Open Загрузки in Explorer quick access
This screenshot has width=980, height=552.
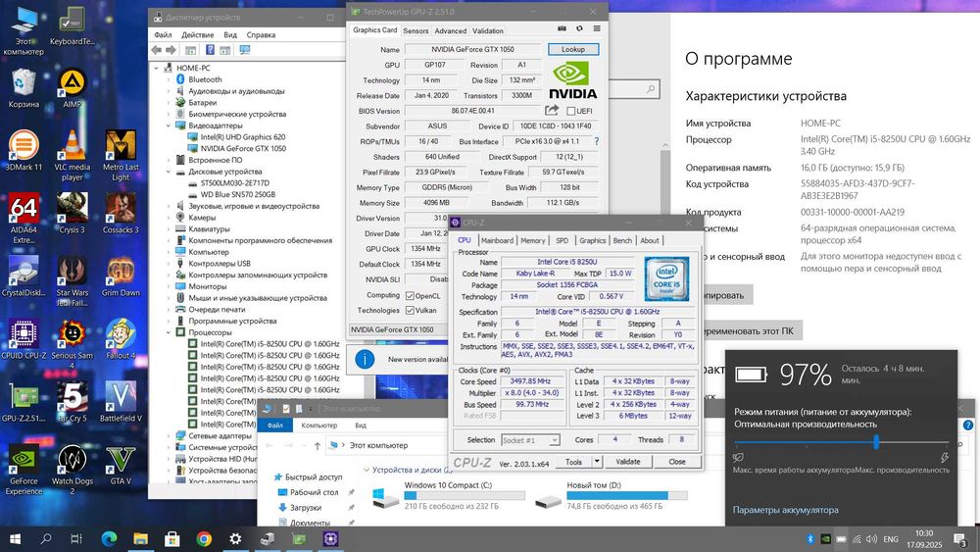[x=305, y=508]
